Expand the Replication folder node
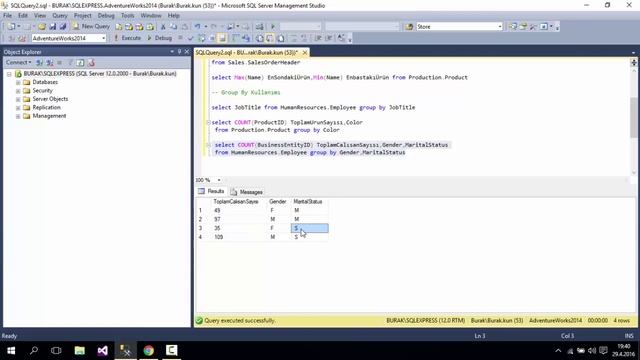This screenshot has width=640, height=360. 18,108
